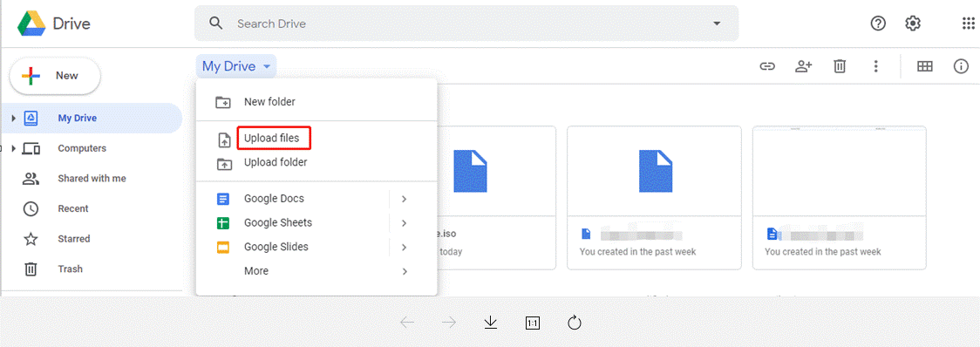The height and width of the screenshot is (347, 980).
Task: Open Shared with me in sidebar
Action: (92, 178)
